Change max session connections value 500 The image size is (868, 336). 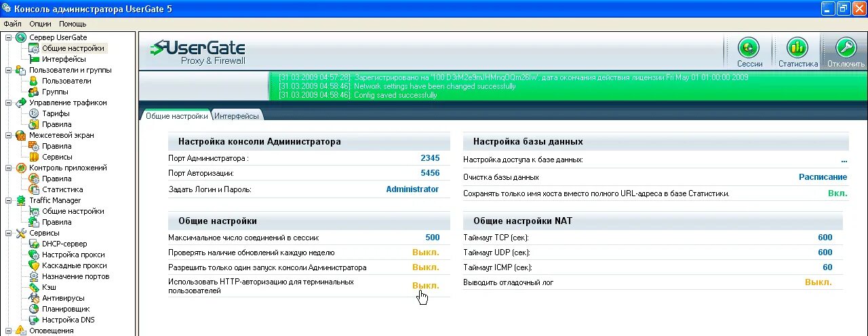[432, 238]
